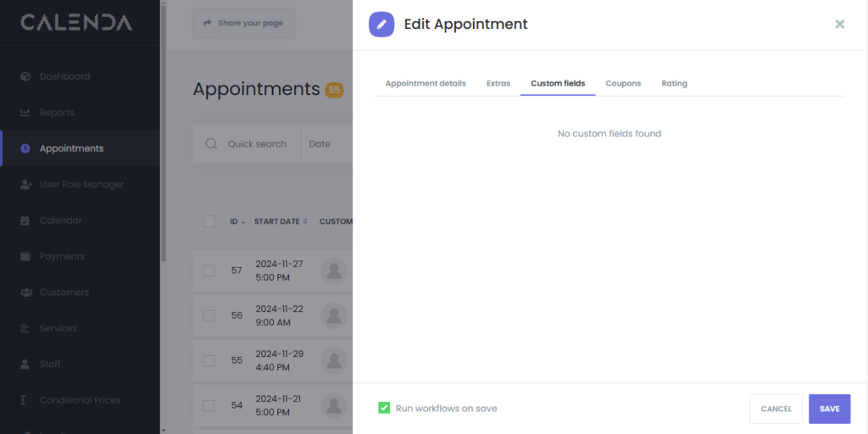Open Reports via its chart icon

click(x=25, y=113)
